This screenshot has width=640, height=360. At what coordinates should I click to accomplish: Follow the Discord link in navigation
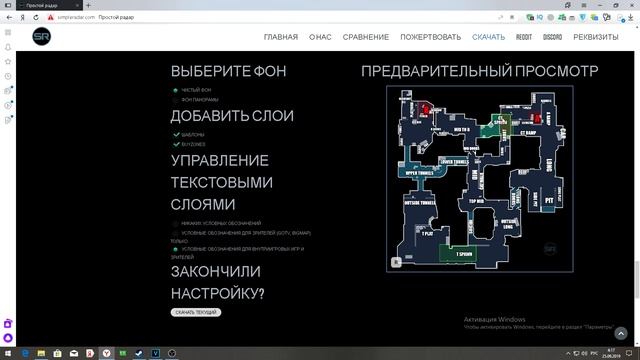552,37
